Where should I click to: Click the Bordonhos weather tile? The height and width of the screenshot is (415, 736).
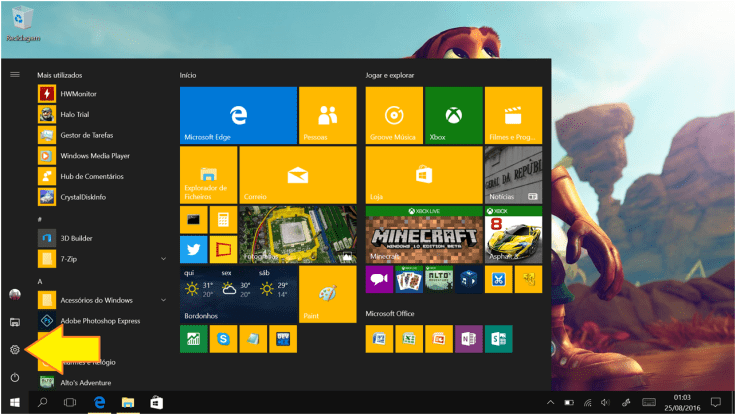click(x=238, y=294)
